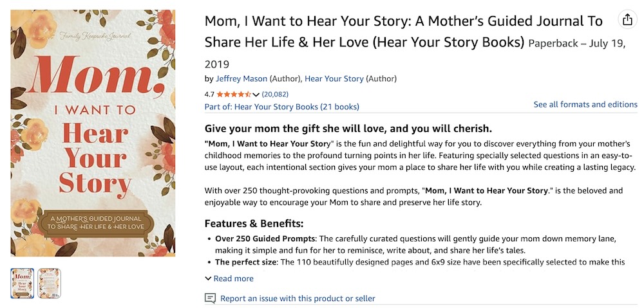
Task: Click Report an issue with this product link
Action: tap(298, 298)
